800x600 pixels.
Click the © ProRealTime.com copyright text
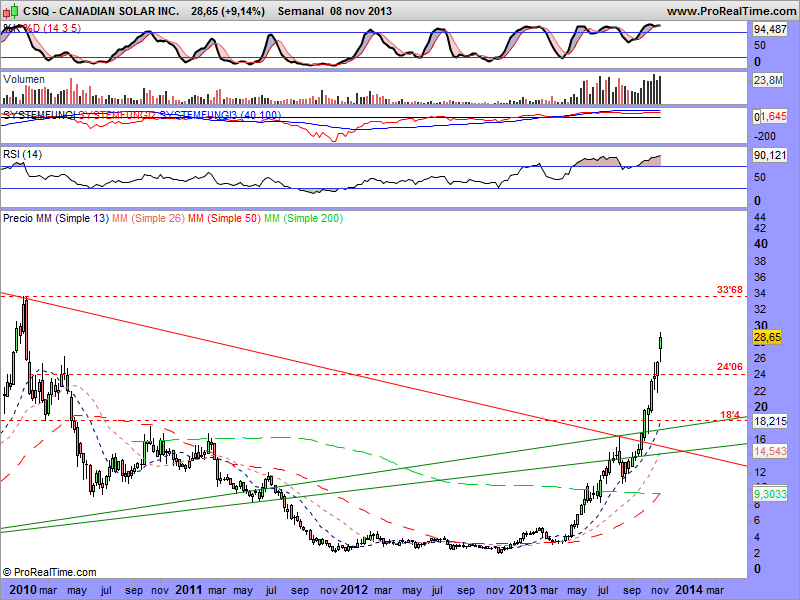50,572
